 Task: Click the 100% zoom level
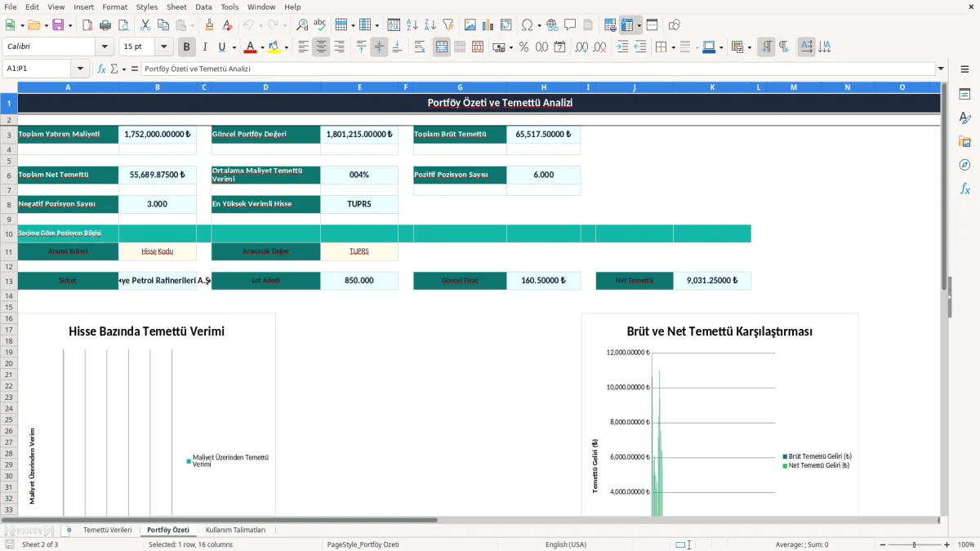965,544
